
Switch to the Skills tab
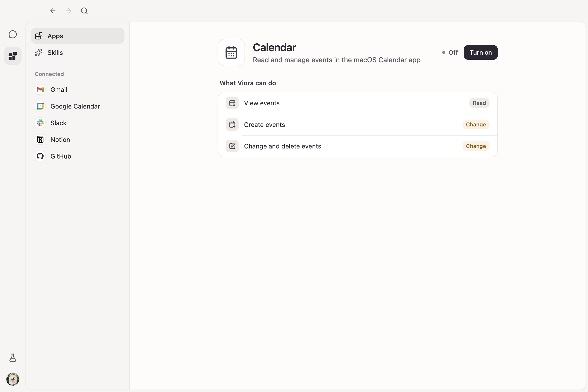(77, 52)
